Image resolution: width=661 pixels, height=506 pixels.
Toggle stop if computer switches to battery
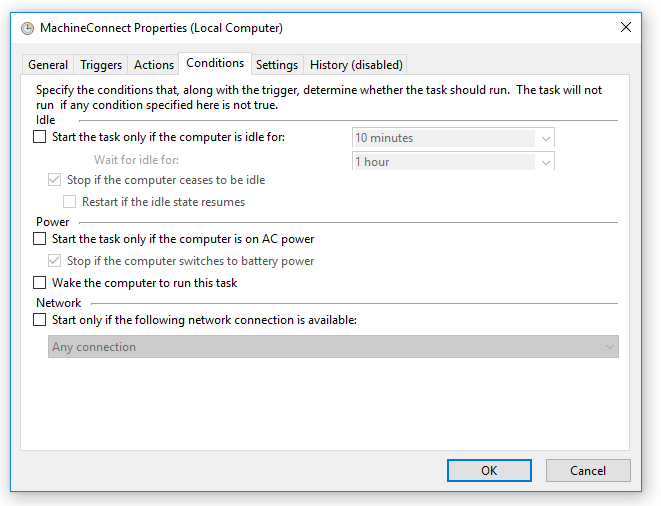click(55, 261)
